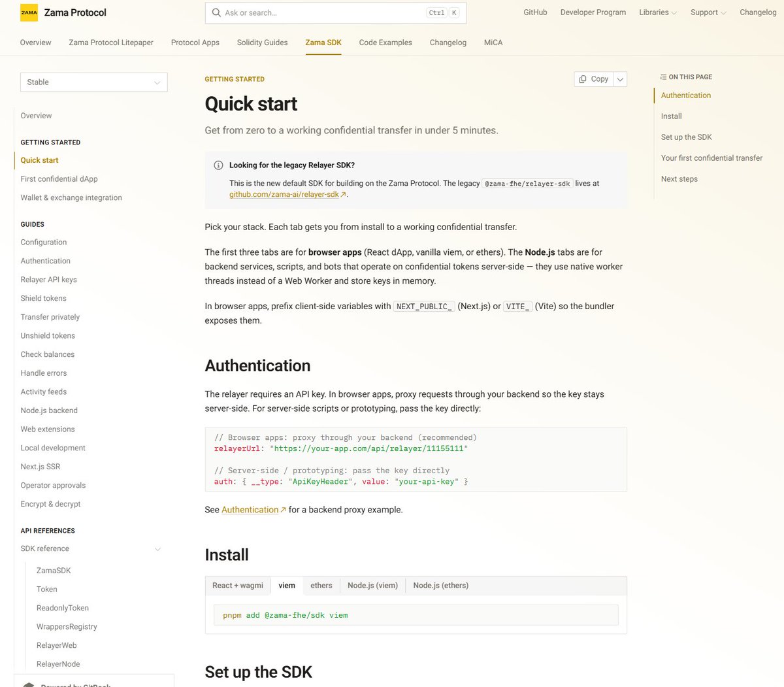Open the MiCA tab
Screen dimensions: 784x687
pyautogui.click(x=493, y=42)
